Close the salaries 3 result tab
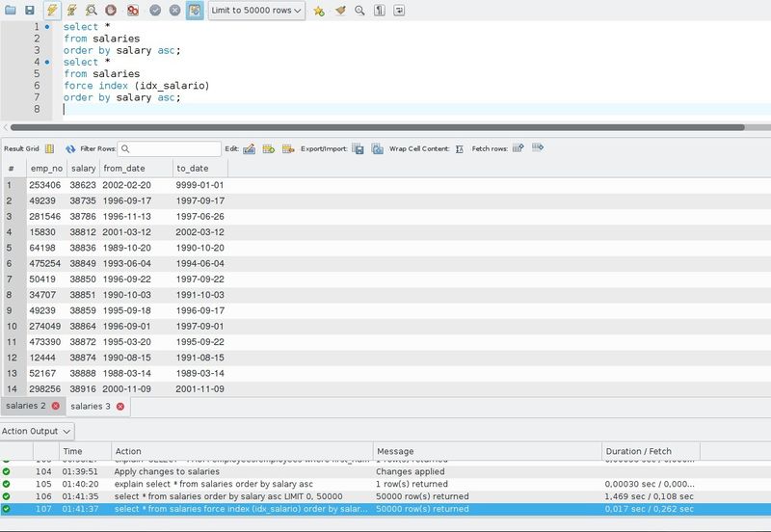771x532 pixels. coord(120,406)
